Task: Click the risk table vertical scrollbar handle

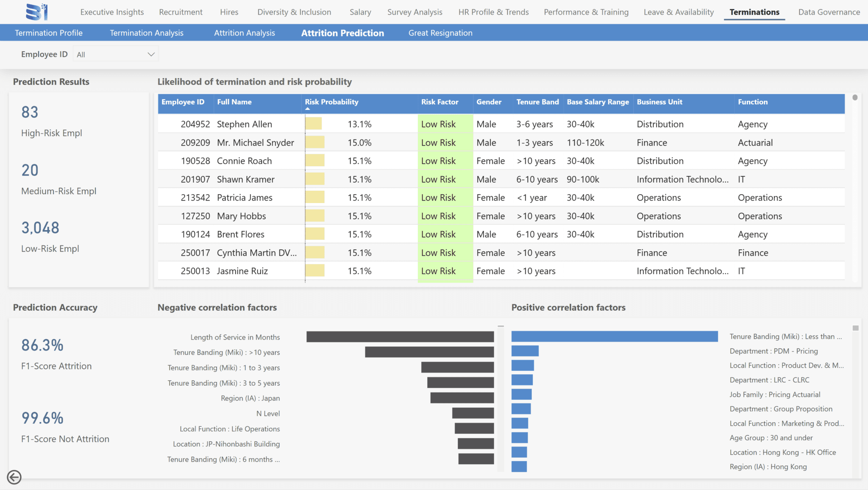Action: click(x=855, y=97)
